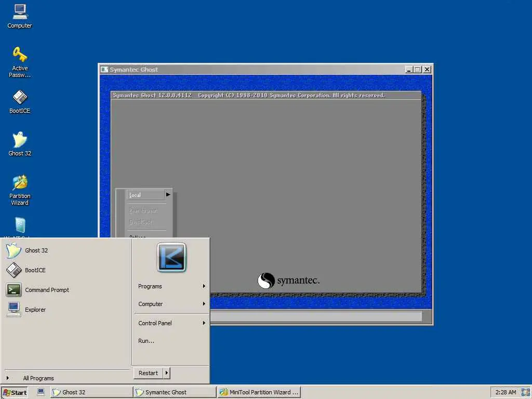Select the Command Prompt label in Start menu
Viewport: 532px width, 399px height.
pyautogui.click(x=47, y=290)
